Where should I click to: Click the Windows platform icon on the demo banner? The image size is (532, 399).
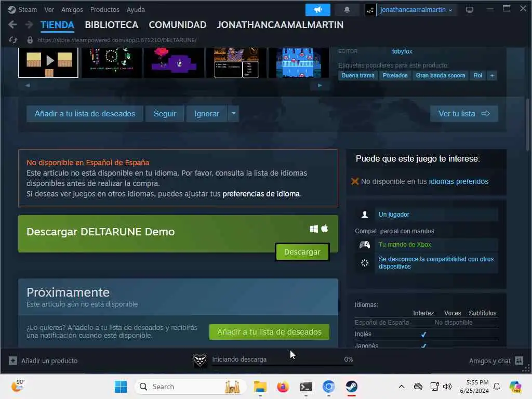(x=314, y=229)
